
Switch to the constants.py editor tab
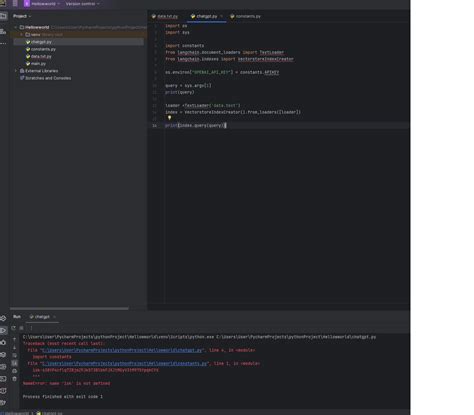246,16
